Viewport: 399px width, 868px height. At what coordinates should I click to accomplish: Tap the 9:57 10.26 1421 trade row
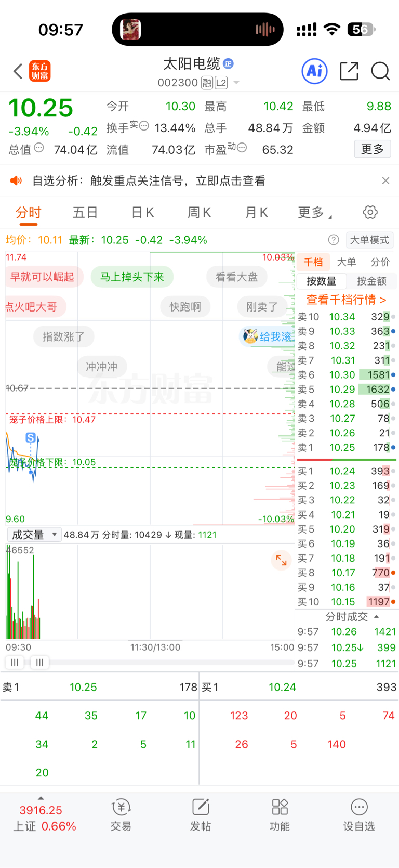(347, 631)
